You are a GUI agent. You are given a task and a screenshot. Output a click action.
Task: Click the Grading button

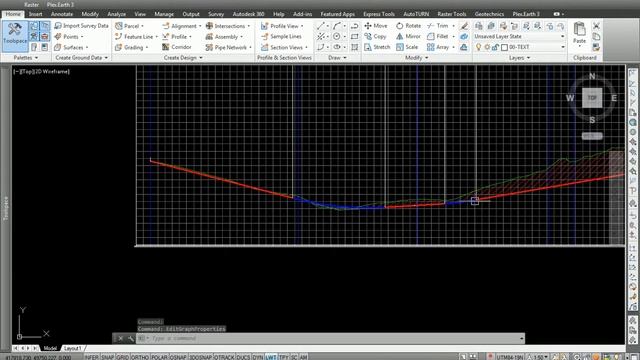(x=131, y=47)
